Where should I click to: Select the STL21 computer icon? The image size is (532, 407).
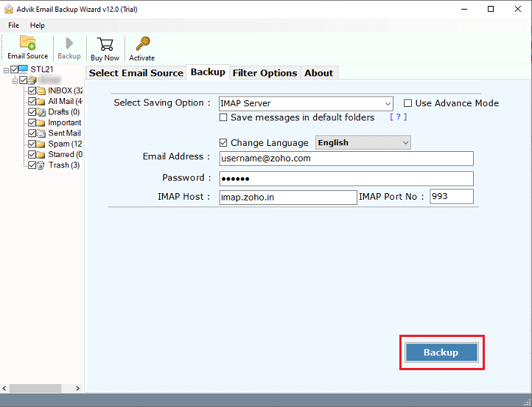point(24,69)
